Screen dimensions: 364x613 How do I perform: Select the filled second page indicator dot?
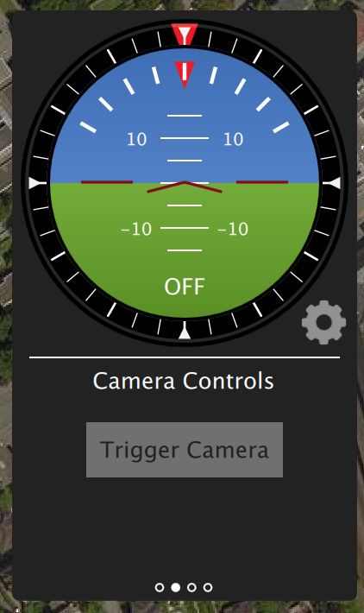176,587
